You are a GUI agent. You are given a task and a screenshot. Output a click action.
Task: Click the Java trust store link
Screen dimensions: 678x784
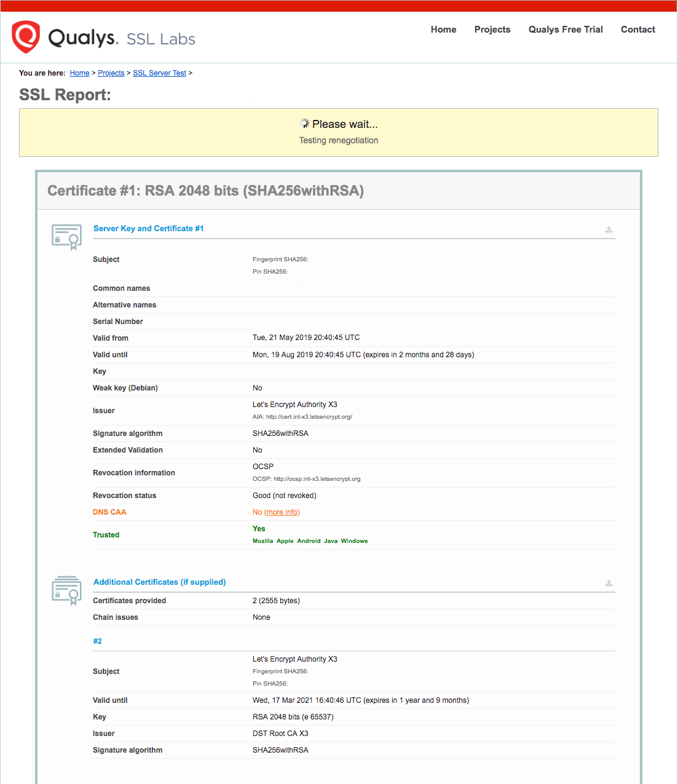pos(331,540)
